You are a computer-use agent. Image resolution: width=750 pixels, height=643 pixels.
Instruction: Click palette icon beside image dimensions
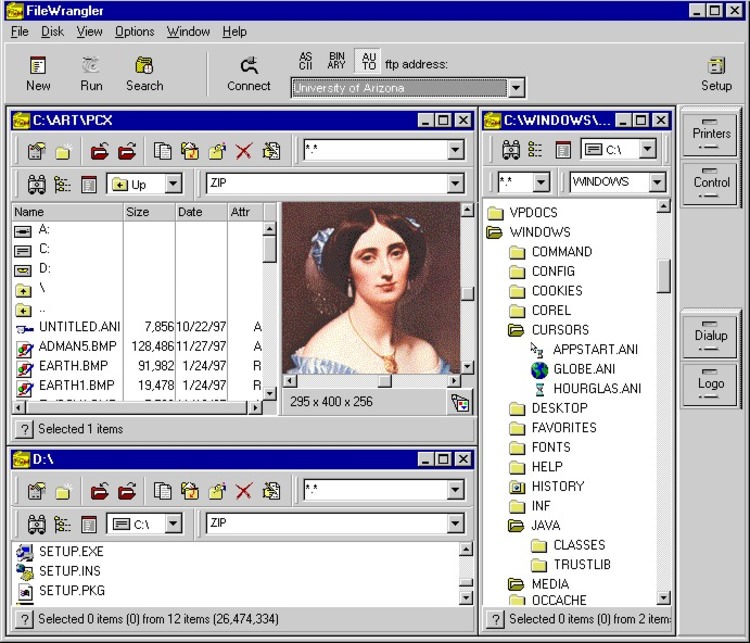coord(461,403)
